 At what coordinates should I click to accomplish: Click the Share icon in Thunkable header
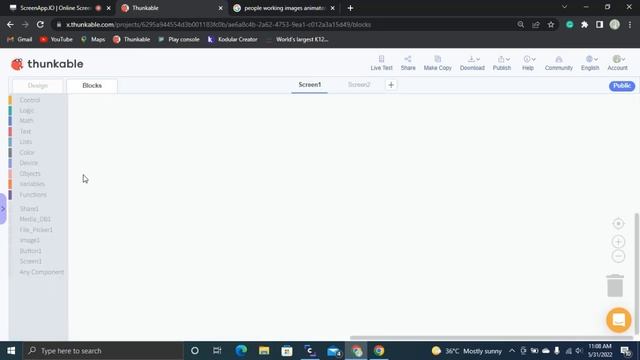tap(408, 63)
